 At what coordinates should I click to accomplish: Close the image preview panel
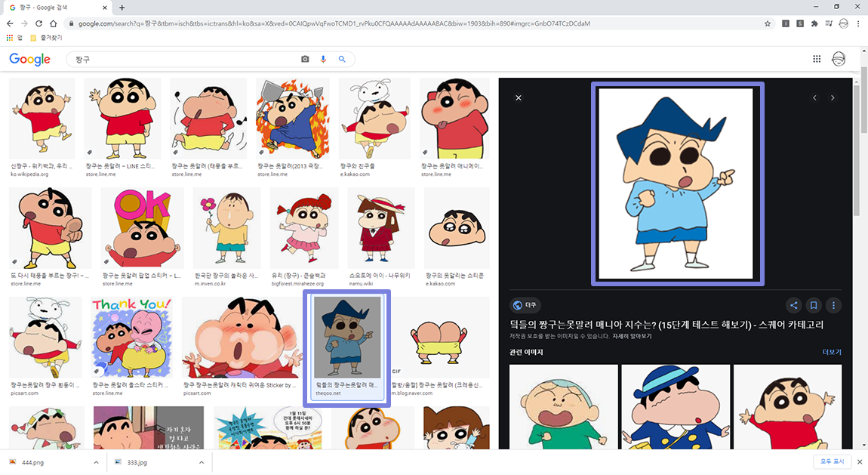tap(518, 97)
